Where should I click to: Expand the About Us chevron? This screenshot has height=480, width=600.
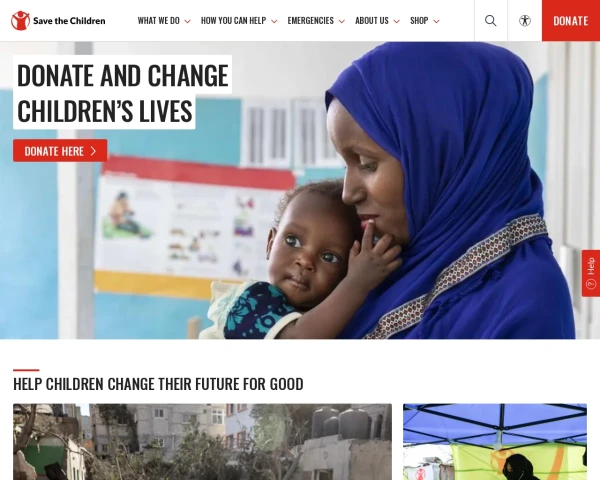(396, 21)
